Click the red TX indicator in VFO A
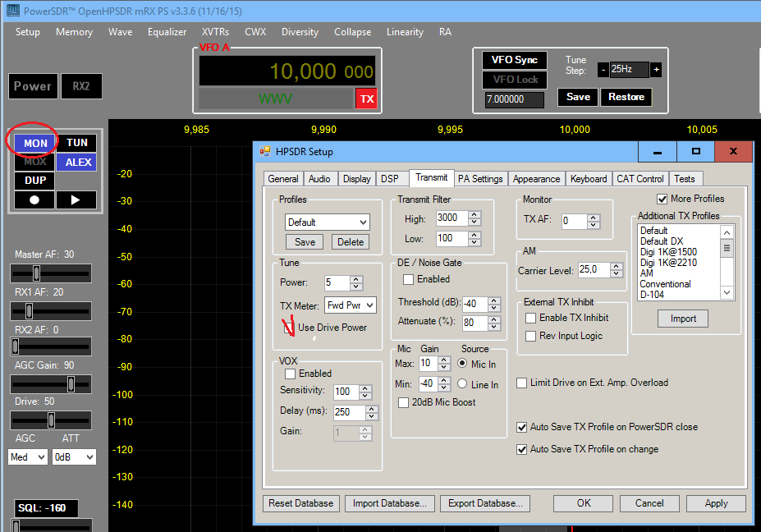This screenshot has height=532, width=761. pyautogui.click(x=366, y=99)
